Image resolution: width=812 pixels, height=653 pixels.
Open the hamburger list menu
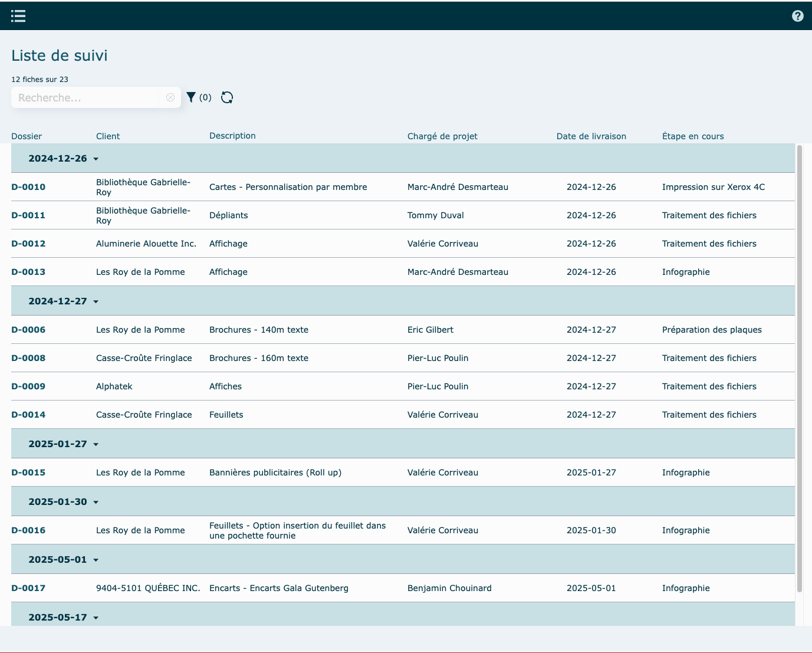tap(18, 16)
